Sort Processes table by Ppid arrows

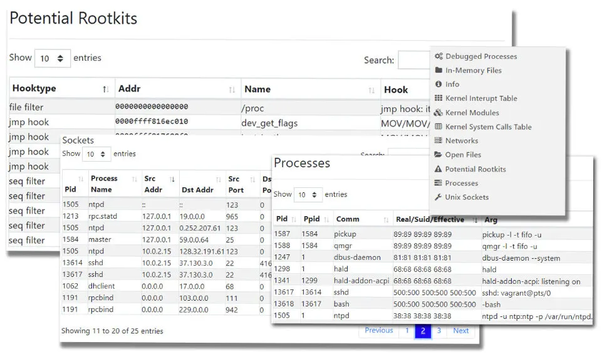(327, 219)
